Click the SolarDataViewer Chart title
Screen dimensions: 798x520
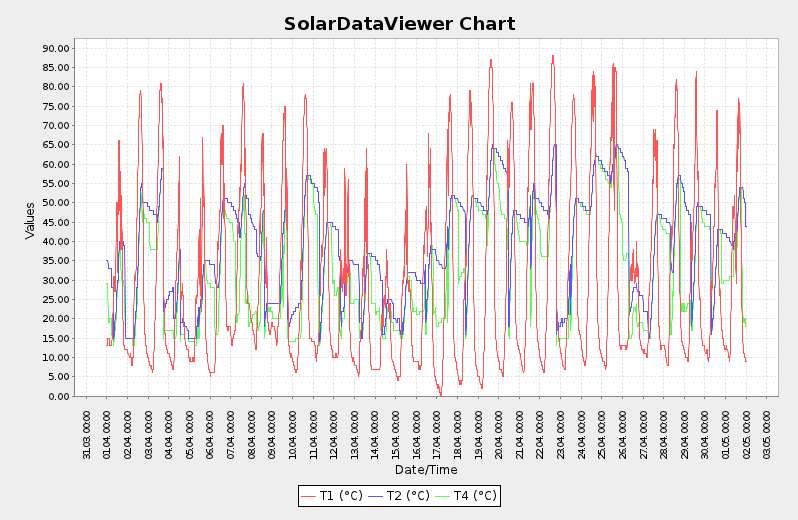(x=399, y=24)
